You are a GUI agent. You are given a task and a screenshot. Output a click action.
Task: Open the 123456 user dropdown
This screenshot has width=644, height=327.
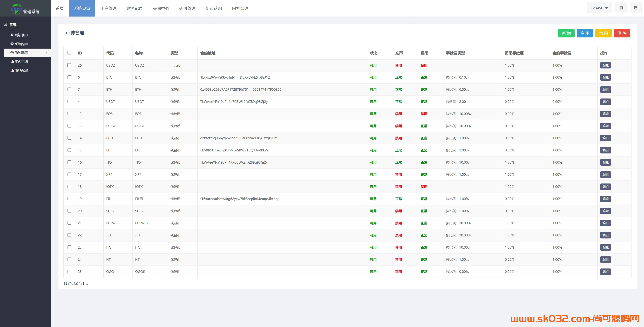599,8
